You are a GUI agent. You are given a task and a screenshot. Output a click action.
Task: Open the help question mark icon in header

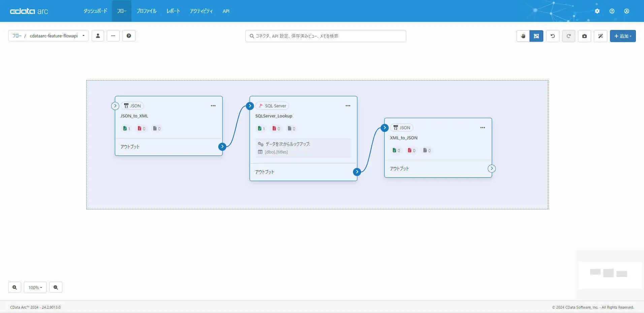click(x=612, y=11)
